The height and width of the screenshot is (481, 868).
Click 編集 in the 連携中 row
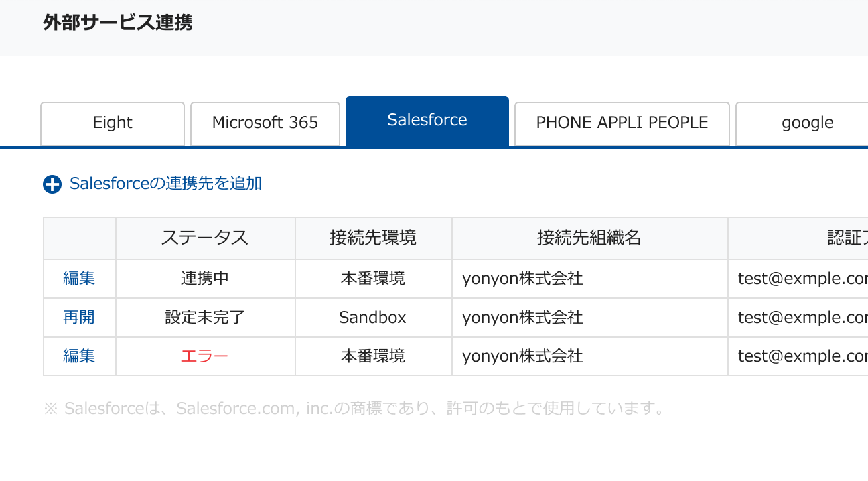[79, 279]
